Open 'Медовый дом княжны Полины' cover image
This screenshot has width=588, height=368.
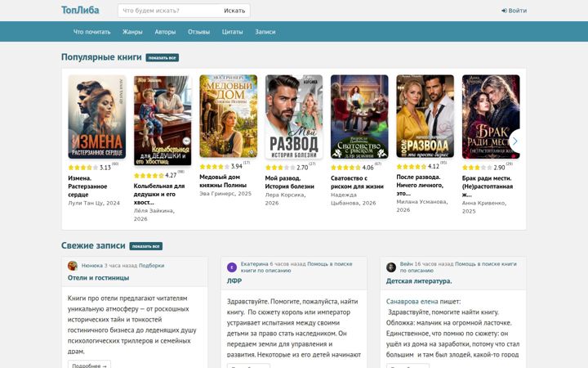click(229, 116)
